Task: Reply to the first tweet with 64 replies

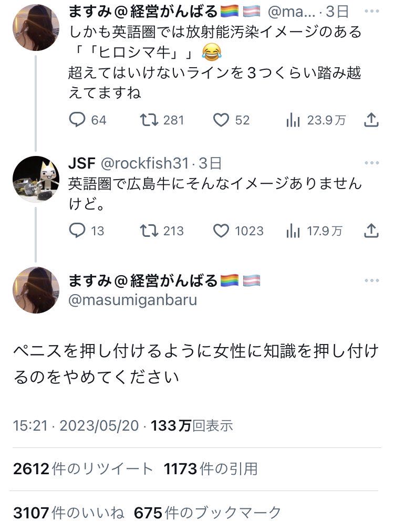Action: [x=78, y=120]
